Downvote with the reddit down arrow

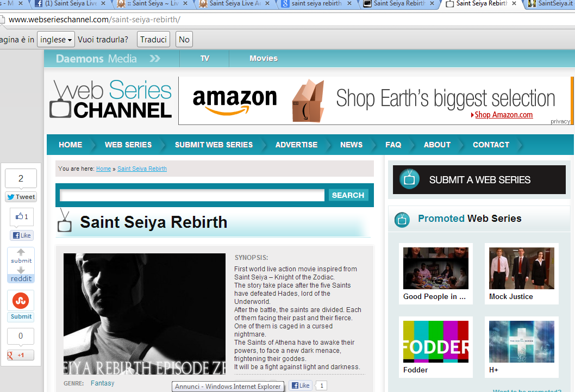pyautogui.click(x=21, y=270)
